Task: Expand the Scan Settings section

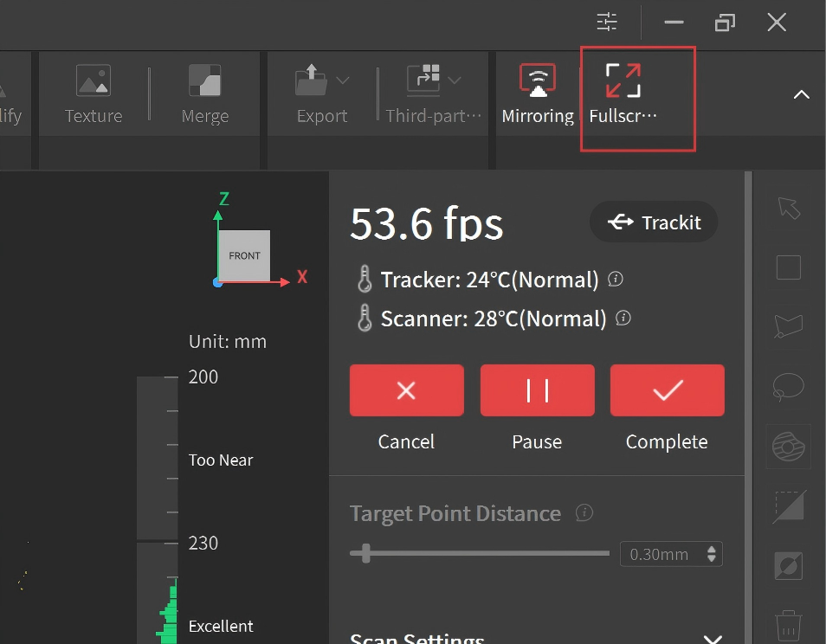Action: coord(712,640)
